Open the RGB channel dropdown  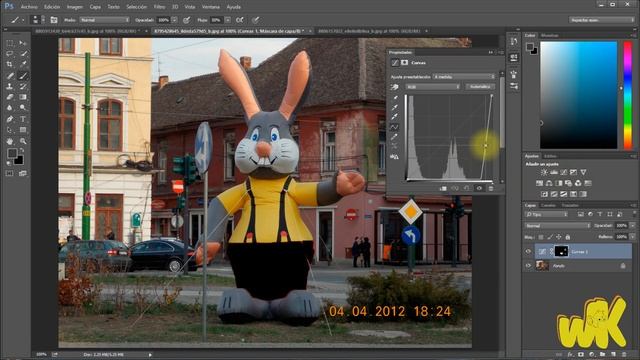tap(433, 87)
